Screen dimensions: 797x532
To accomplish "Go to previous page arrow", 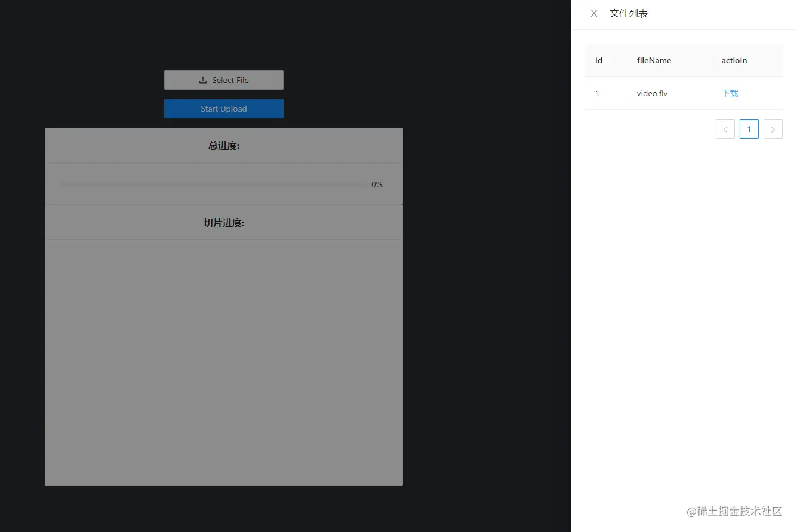I will click(x=725, y=129).
